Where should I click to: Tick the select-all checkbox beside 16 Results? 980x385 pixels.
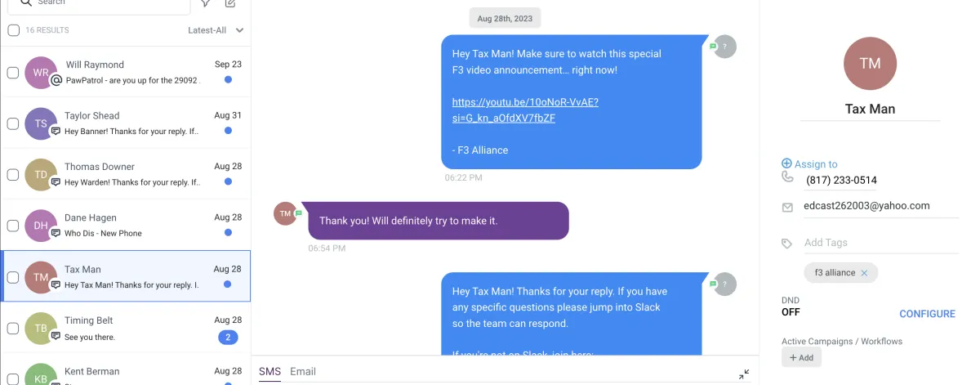(13, 30)
